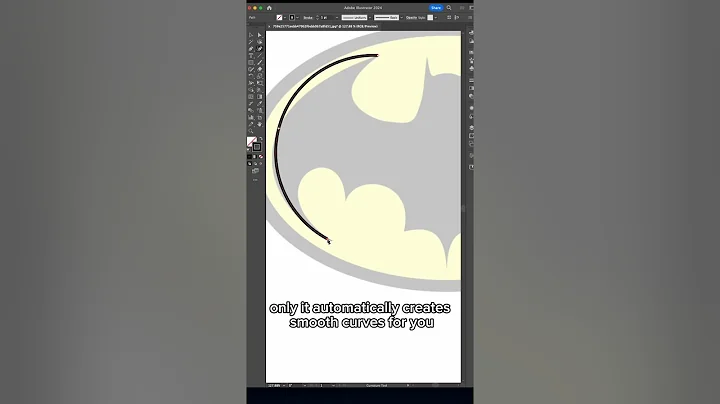Open the stroke weight dropdown arrow
Image resolution: width=720 pixels, height=404 pixels.
click(337, 17)
